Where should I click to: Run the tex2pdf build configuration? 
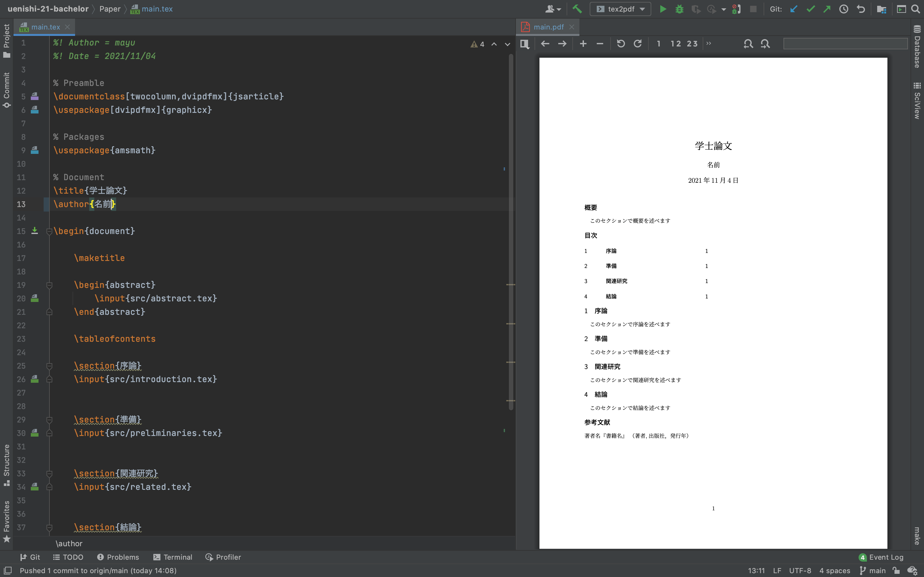[663, 9]
